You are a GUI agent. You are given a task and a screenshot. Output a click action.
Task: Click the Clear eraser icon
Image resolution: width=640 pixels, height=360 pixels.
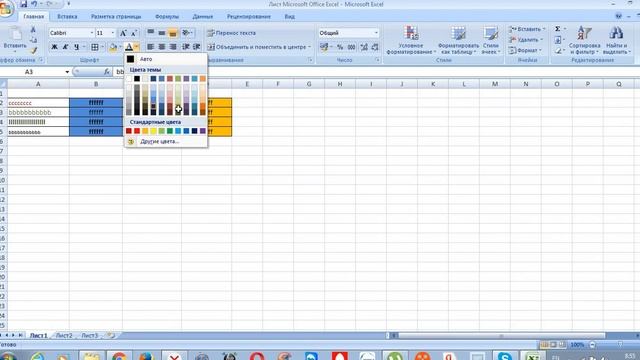click(x=558, y=51)
